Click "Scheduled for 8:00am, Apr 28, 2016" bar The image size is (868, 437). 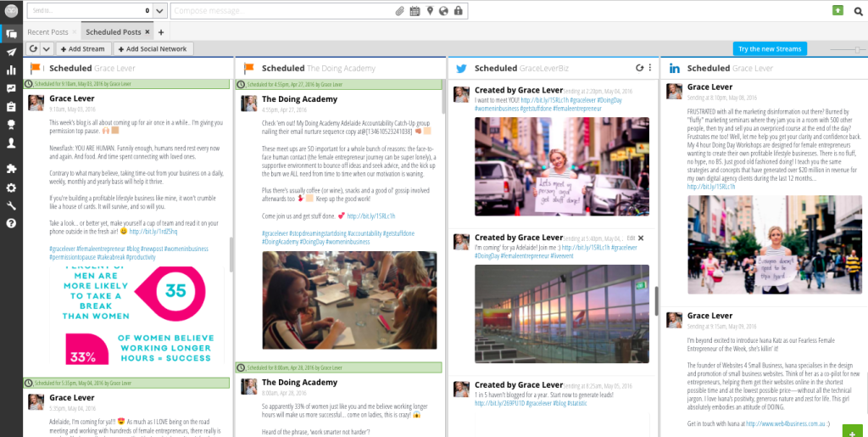tap(339, 367)
